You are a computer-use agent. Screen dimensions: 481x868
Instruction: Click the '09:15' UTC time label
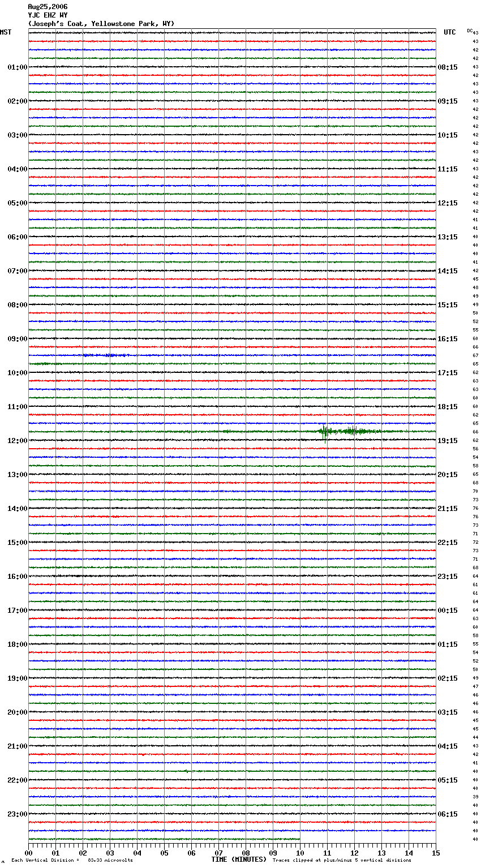click(x=448, y=101)
